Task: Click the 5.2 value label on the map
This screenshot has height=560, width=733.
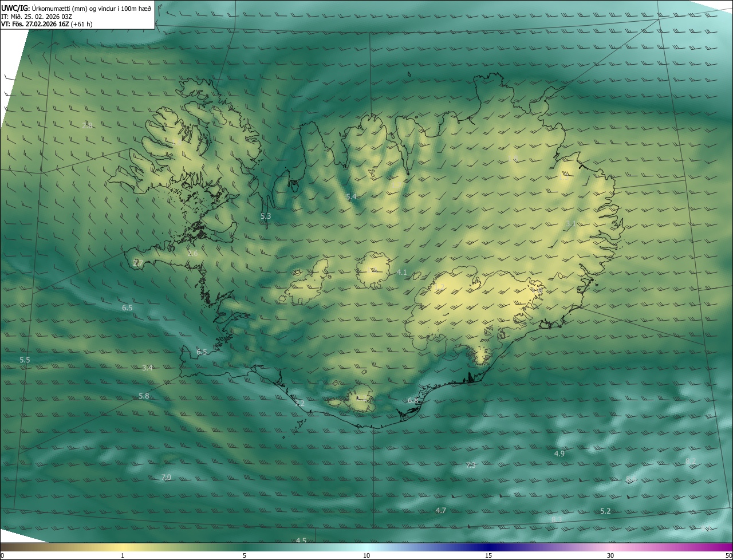Action: (605, 511)
